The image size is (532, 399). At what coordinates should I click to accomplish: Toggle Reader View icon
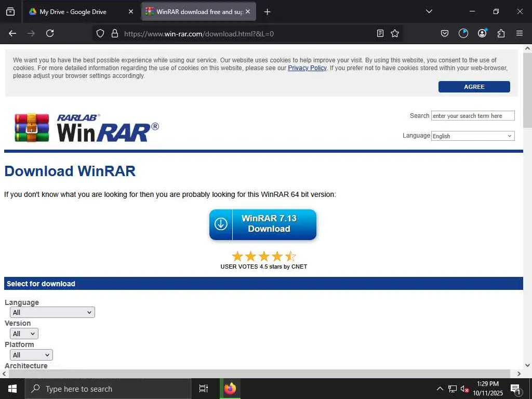click(380, 33)
